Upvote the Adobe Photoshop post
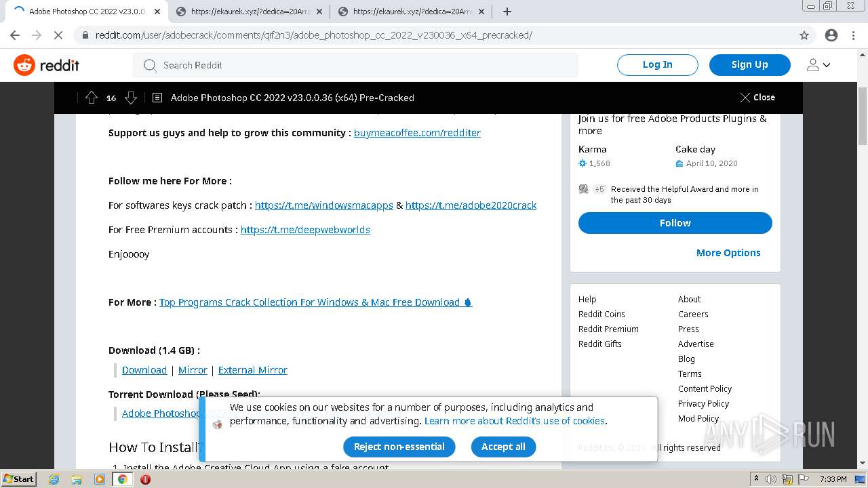868x488 pixels. click(x=92, y=98)
